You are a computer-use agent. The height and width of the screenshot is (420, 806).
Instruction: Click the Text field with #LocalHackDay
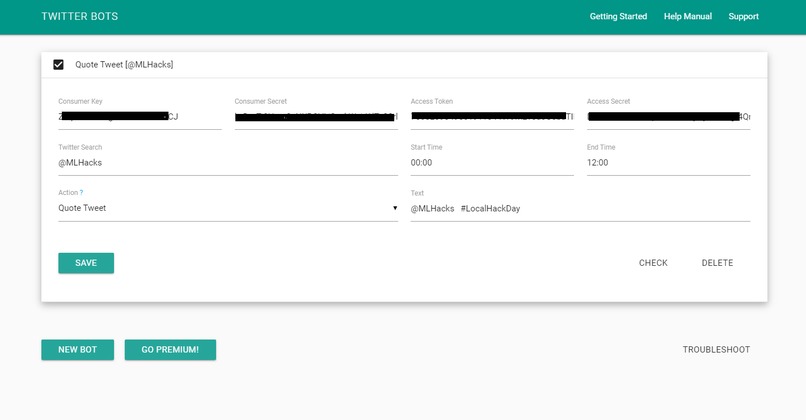point(580,209)
